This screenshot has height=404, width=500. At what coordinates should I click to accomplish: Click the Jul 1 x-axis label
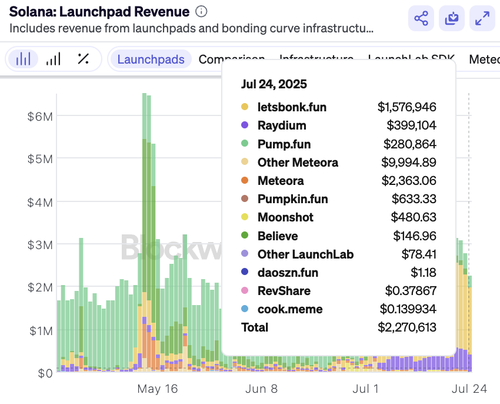click(x=365, y=389)
